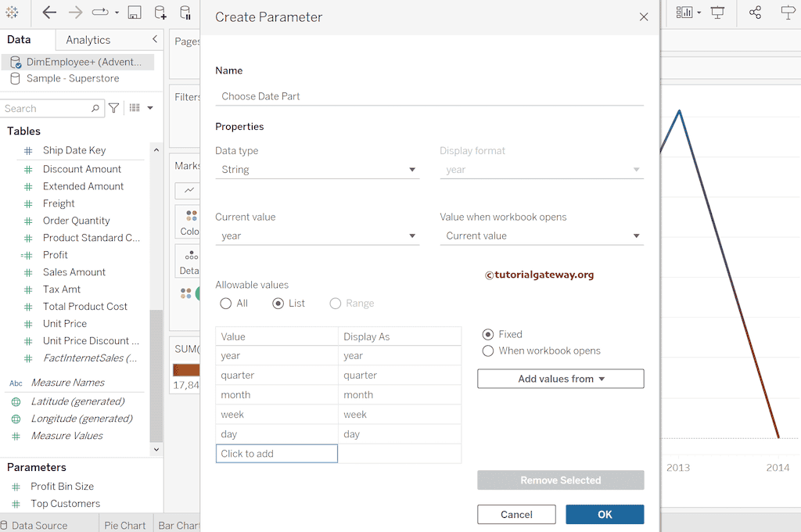
Task: Click the brown SUM color legend swatch
Action: (186, 370)
